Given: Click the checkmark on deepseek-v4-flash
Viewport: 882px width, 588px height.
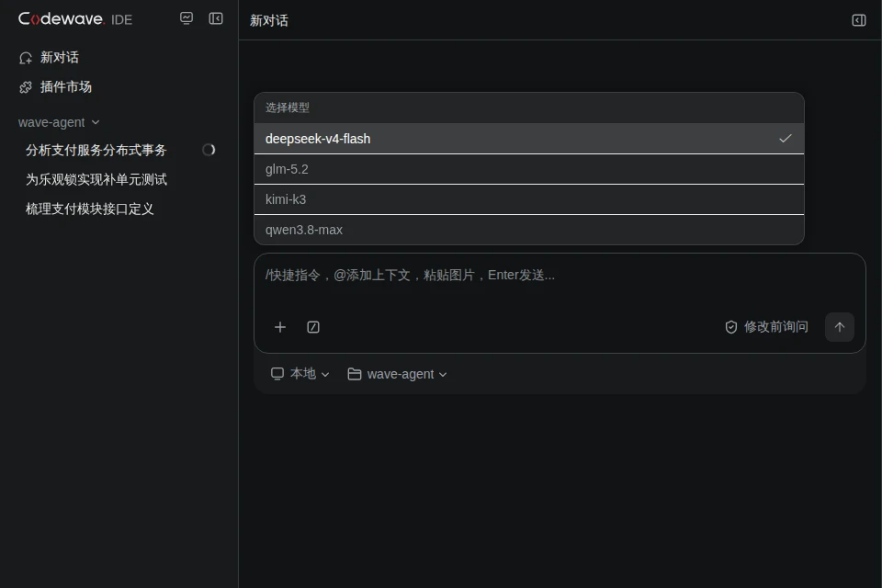Looking at the screenshot, I should click(x=786, y=139).
